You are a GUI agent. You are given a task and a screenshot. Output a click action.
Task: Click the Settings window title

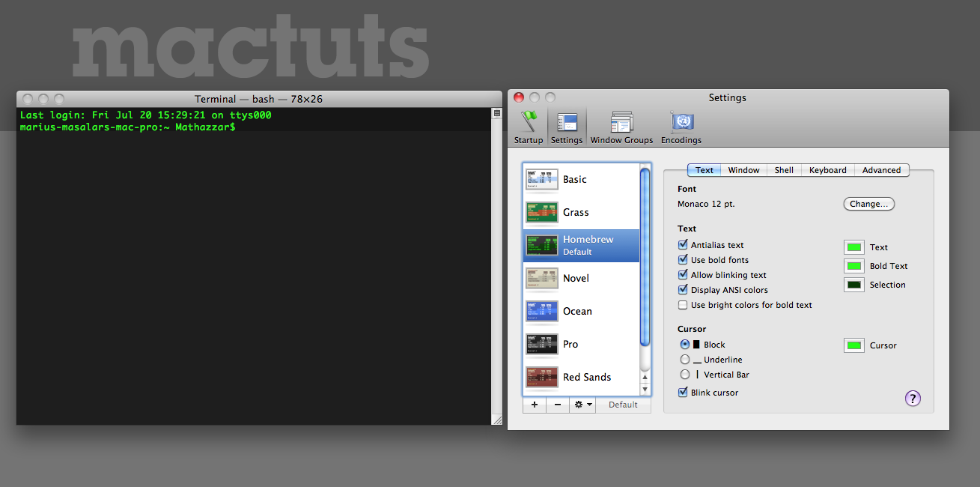[728, 97]
